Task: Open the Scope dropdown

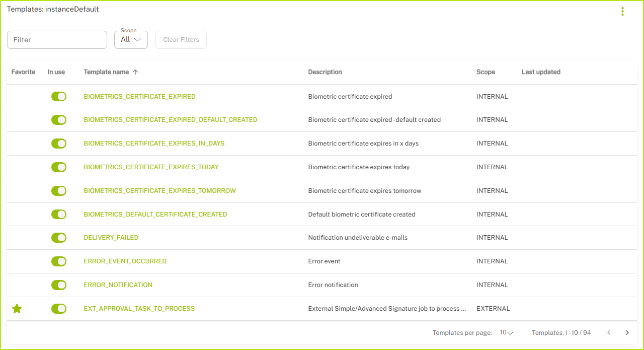Action: tap(131, 40)
